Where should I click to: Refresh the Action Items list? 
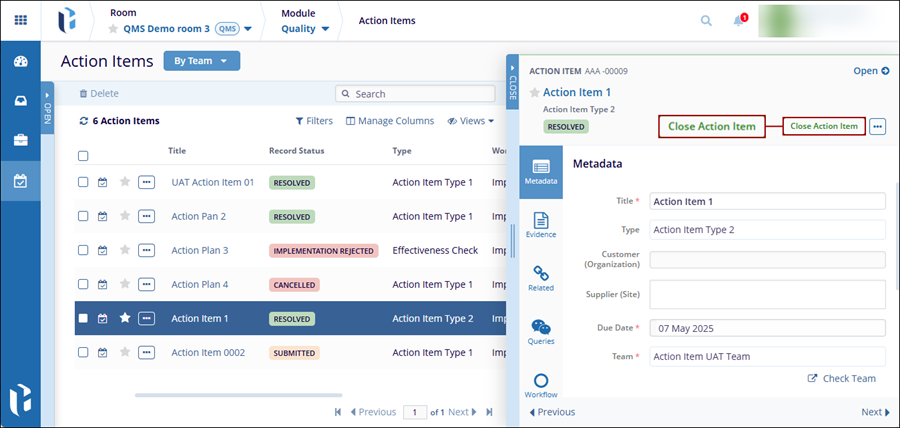pyautogui.click(x=84, y=121)
